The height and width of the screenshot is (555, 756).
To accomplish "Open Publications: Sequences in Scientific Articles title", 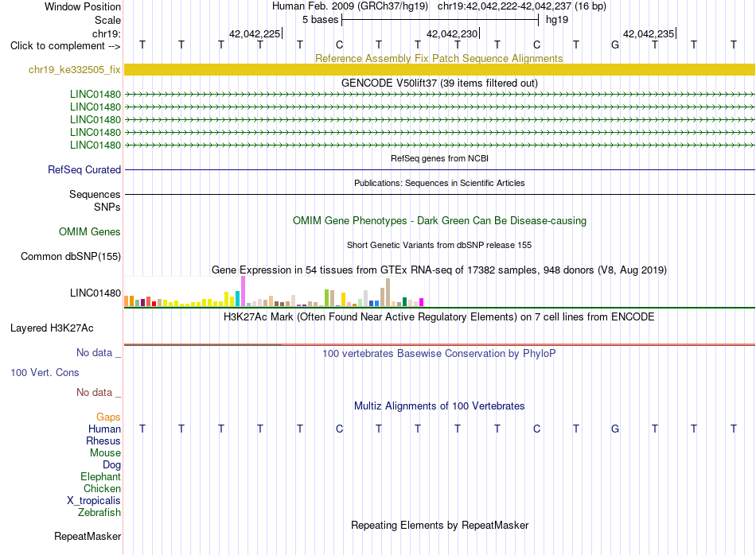I will coord(439,183).
